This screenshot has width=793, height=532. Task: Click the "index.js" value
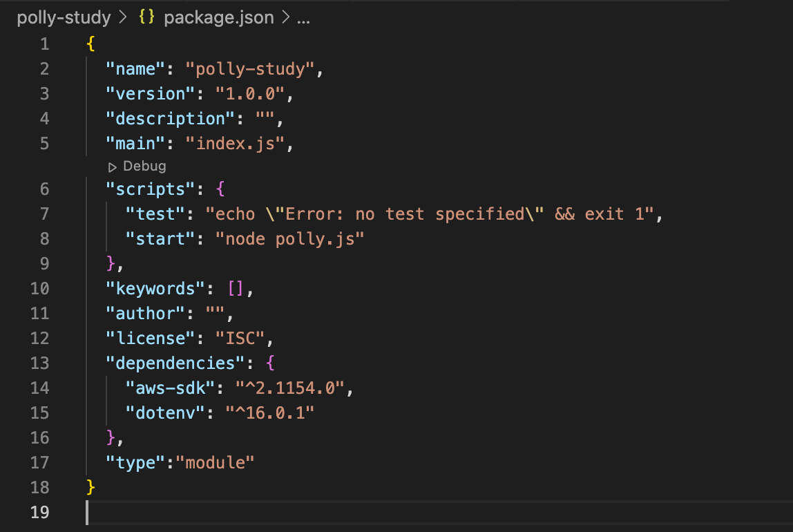pyautogui.click(x=235, y=144)
